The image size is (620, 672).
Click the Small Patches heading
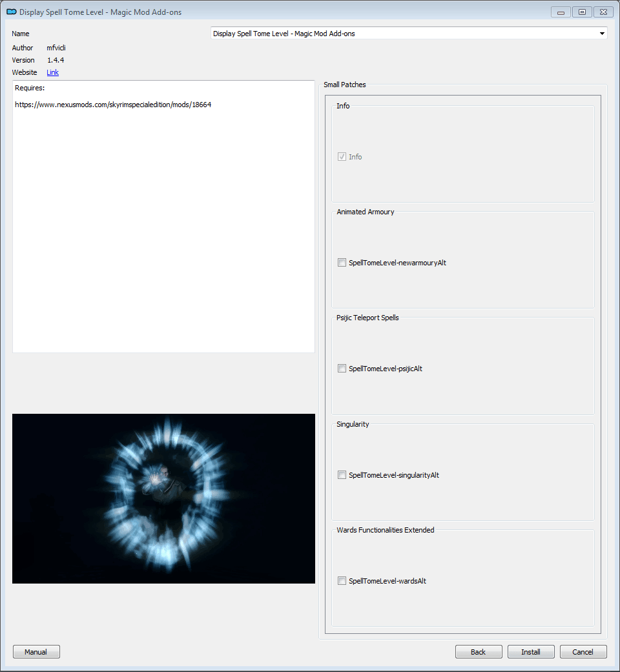pos(345,85)
